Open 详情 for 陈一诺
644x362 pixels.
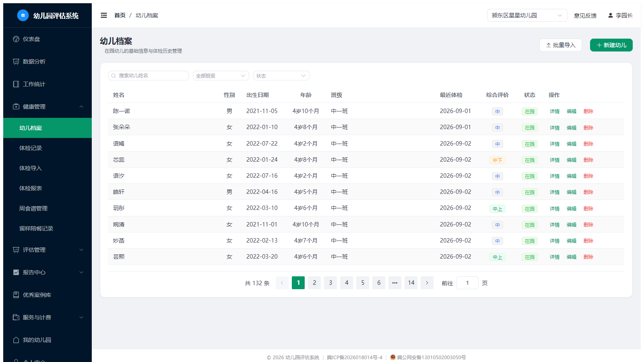click(555, 111)
